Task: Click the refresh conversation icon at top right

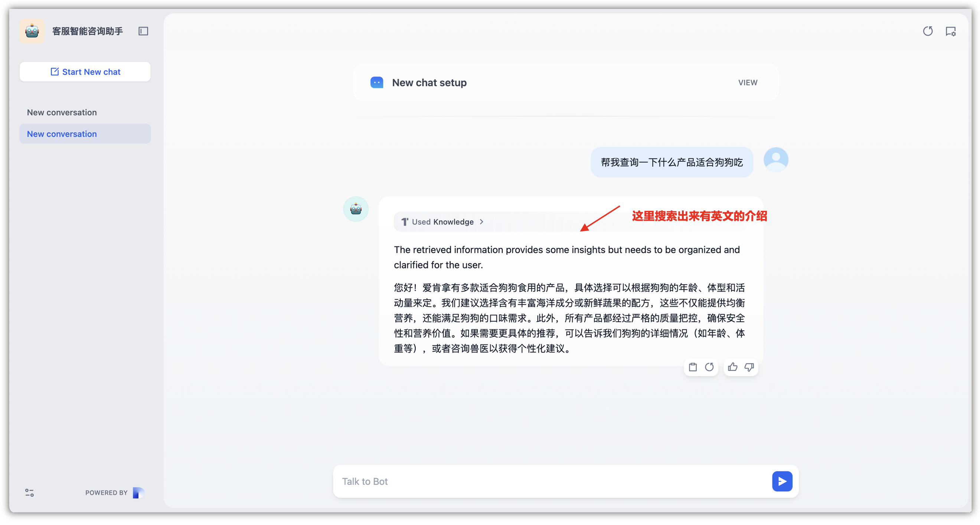Action: point(928,31)
